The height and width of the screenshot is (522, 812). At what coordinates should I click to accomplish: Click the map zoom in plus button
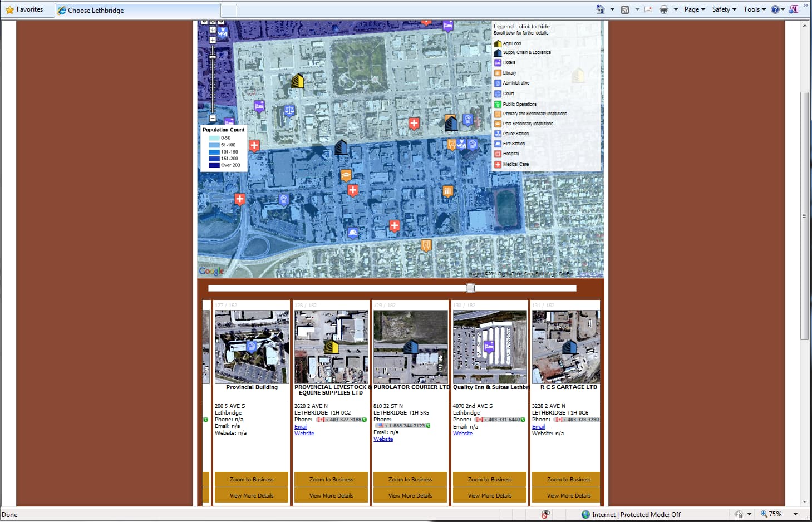tap(213, 40)
